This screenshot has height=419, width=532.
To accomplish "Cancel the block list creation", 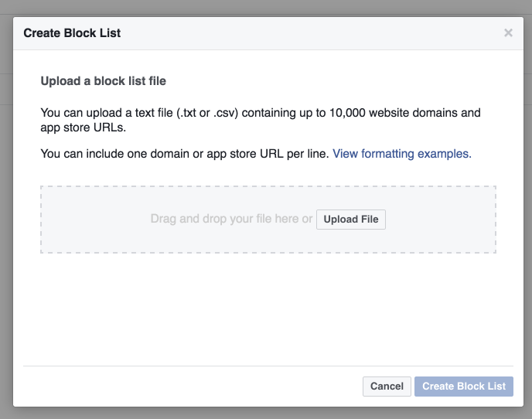I will coord(387,386).
